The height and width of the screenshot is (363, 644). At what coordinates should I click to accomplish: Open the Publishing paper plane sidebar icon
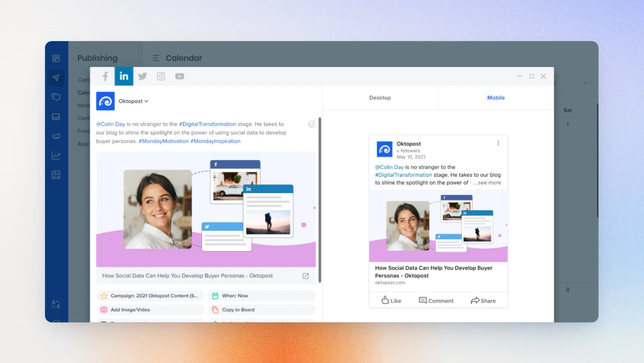[56, 77]
